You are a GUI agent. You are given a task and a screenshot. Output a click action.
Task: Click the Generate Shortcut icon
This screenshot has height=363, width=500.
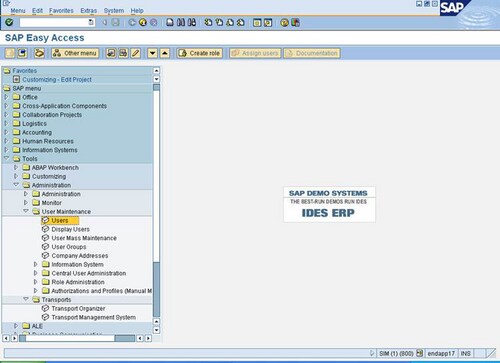pos(268,22)
